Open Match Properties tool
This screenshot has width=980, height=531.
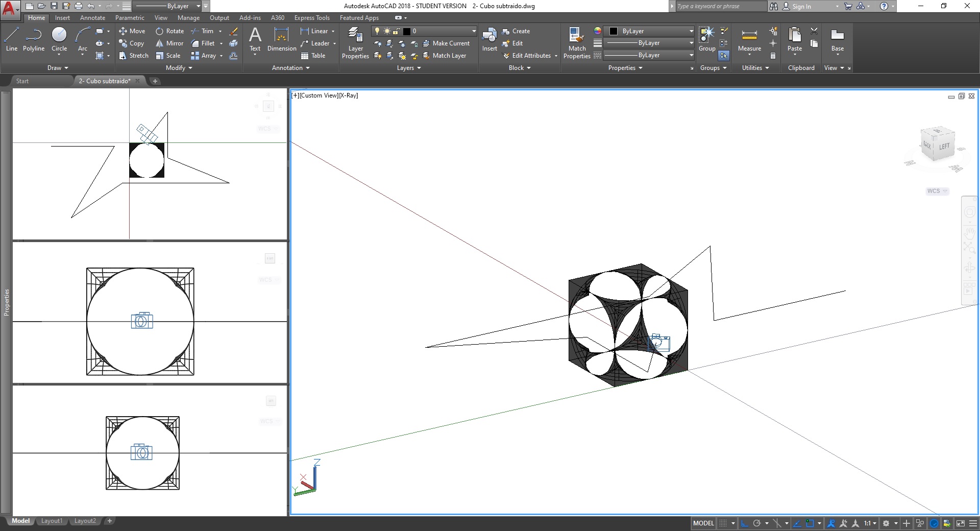pyautogui.click(x=577, y=43)
